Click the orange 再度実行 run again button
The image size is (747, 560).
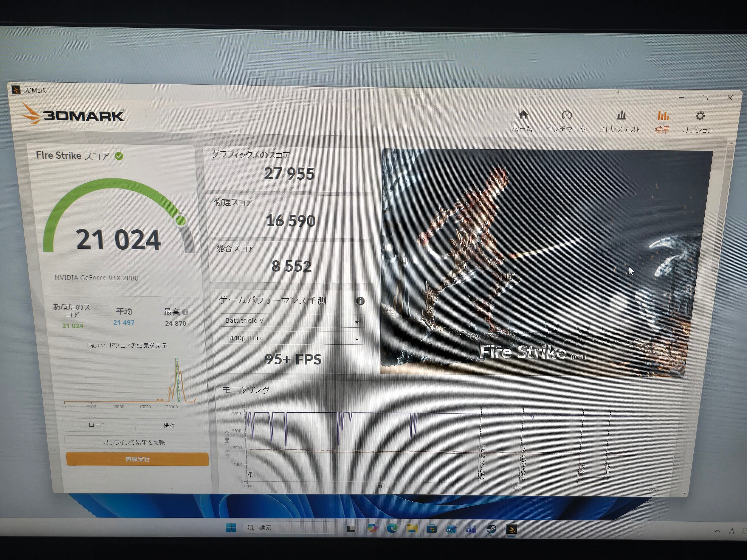[137, 459]
